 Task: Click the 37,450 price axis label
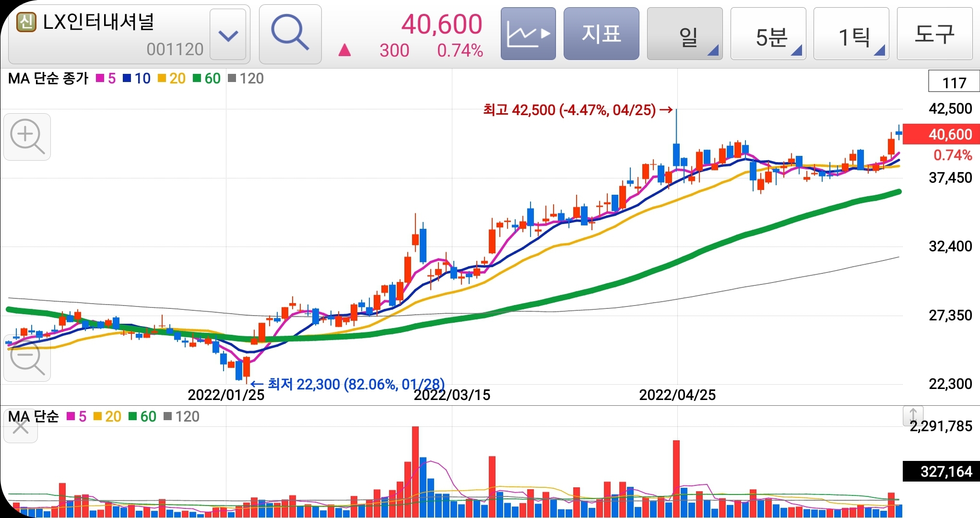coord(950,178)
